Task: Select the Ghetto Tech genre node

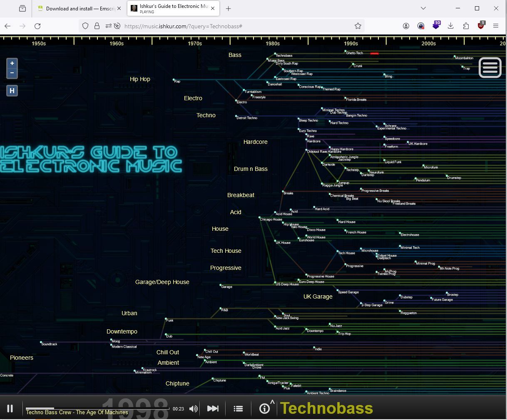Action: (354, 53)
